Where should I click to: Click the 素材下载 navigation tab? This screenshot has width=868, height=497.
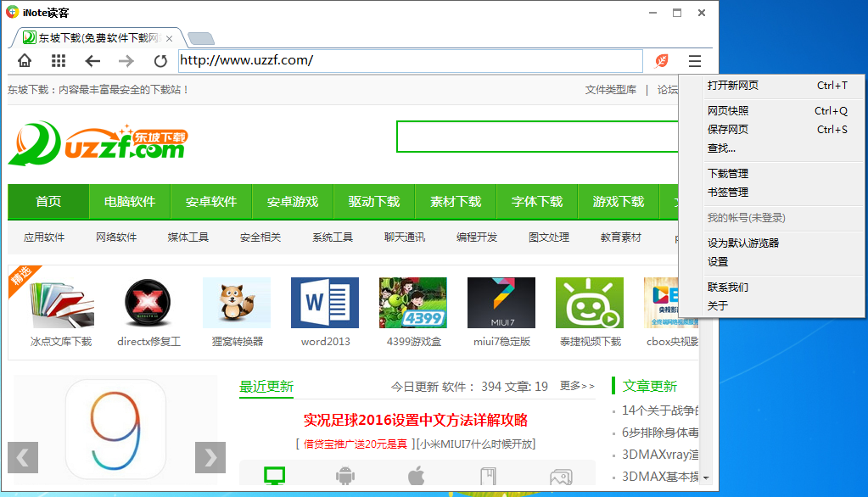[x=456, y=202]
